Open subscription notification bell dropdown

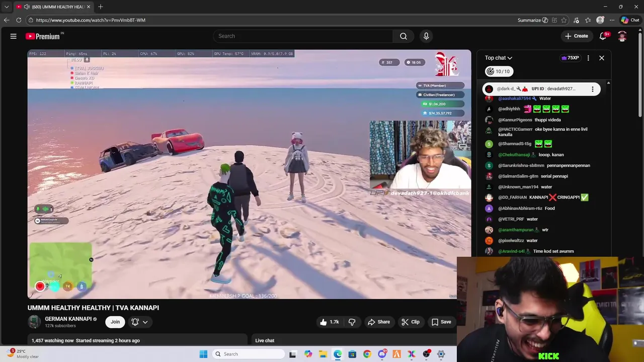[140, 322]
